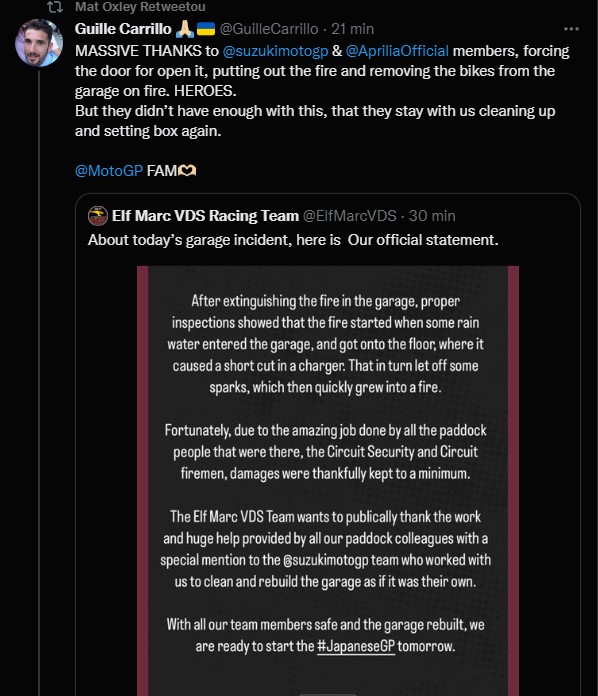The height and width of the screenshot is (696, 598).
Task: Open the @GuilleCarrillo handle
Action: (269, 29)
